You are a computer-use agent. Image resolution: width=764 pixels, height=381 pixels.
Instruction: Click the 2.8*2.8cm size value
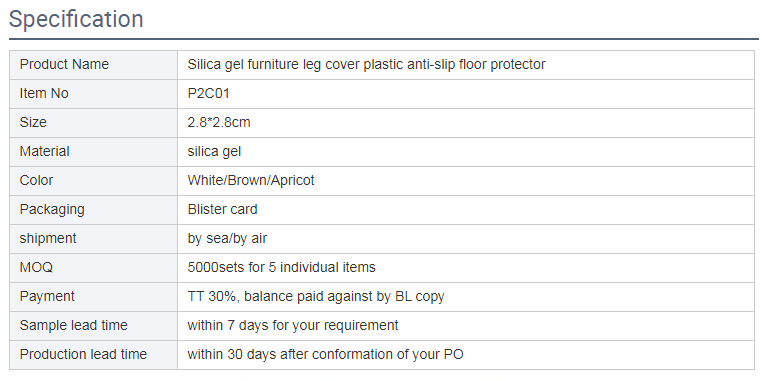[219, 122]
